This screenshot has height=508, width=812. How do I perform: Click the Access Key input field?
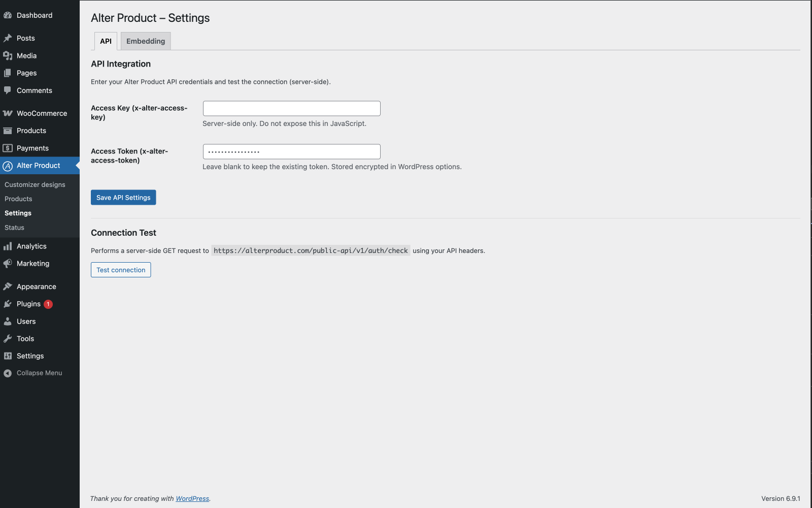291,108
